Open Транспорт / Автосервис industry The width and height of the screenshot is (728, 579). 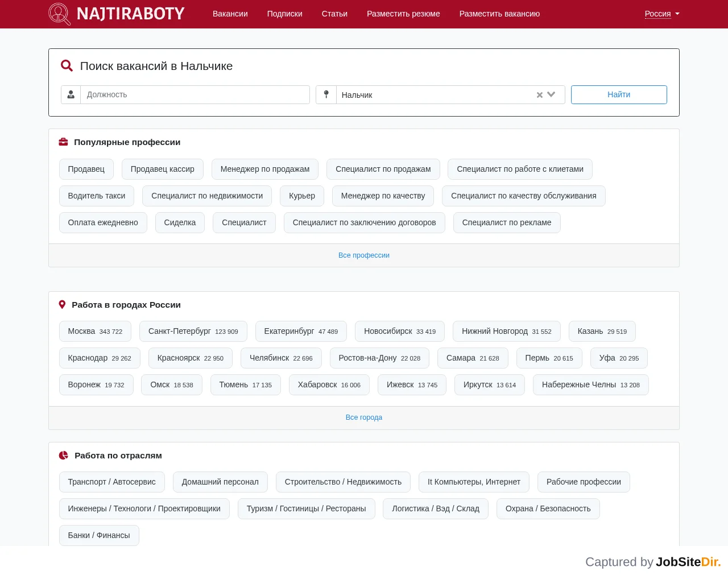coord(112,482)
